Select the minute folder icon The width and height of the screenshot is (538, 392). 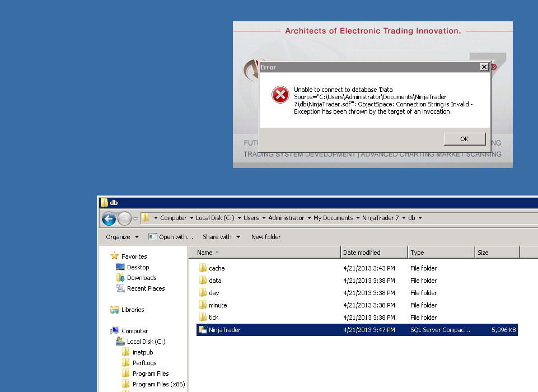(203, 305)
